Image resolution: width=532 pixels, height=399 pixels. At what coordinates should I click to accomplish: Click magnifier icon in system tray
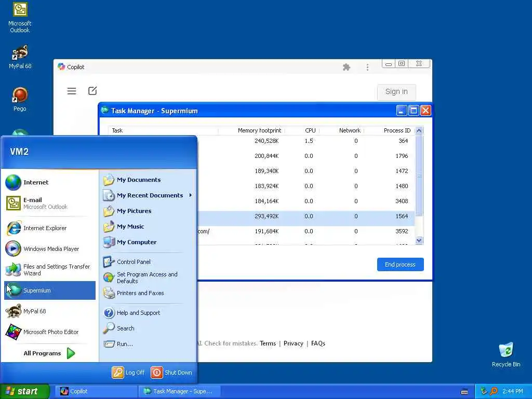(494, 391)
